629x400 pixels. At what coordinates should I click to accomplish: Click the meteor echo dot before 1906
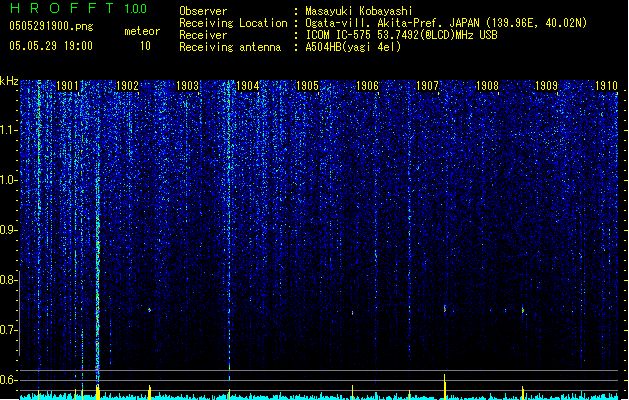353,313
